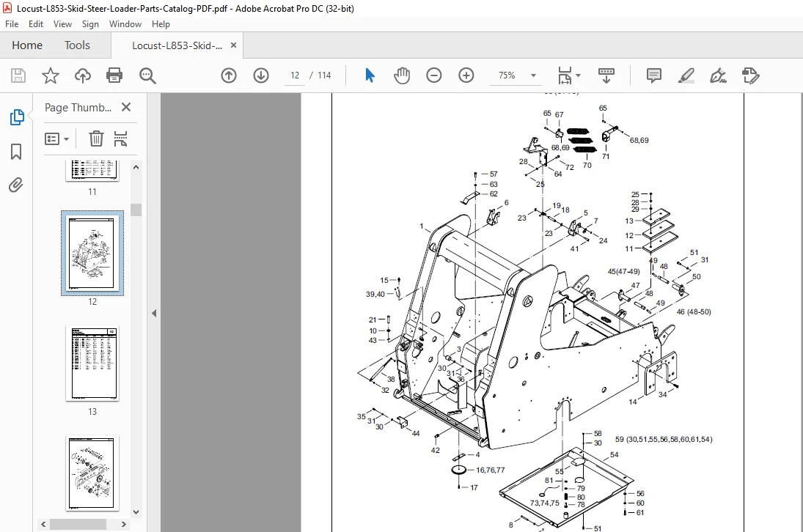Add the document to starred files
Screen dimensions: 803x532
tap(50, 75)
